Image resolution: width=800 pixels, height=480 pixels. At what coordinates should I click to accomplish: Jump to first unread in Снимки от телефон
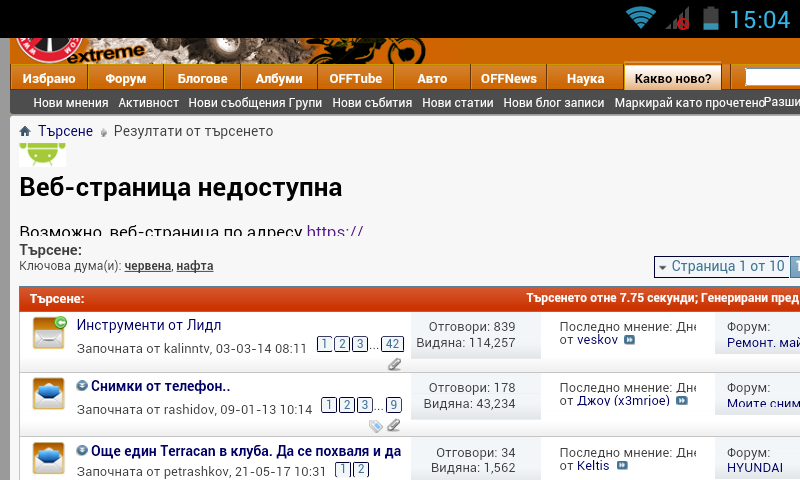point(82,386)
